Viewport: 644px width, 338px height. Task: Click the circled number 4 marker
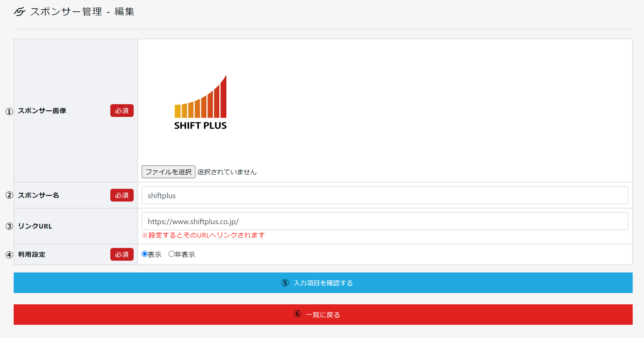click(x=9, y=255)
